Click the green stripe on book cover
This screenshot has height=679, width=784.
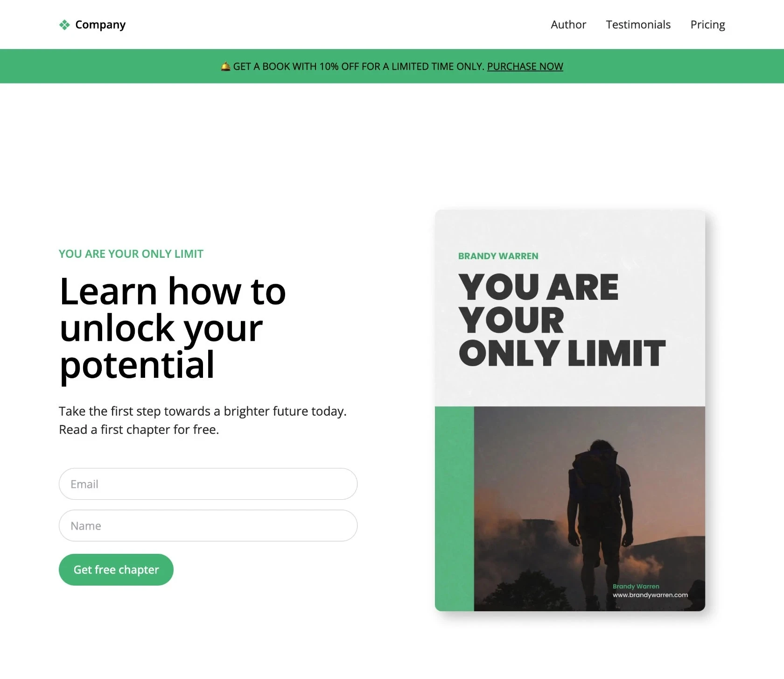455,509
